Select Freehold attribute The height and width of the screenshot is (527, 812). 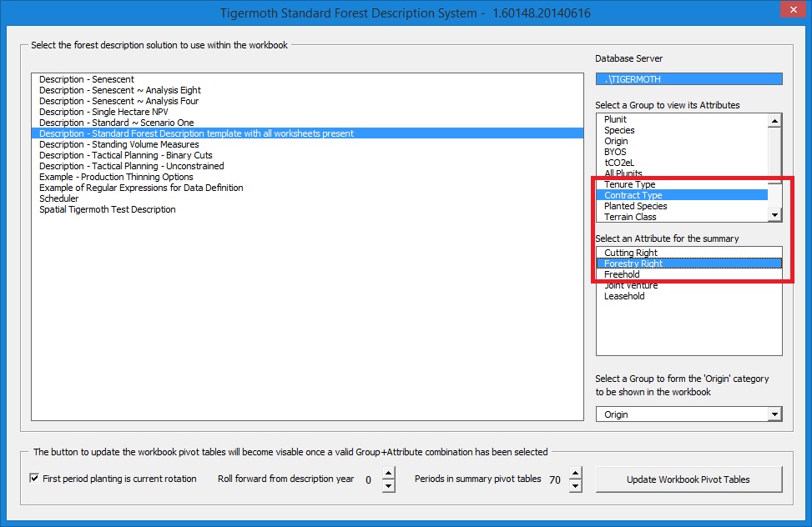coord(688,274)
